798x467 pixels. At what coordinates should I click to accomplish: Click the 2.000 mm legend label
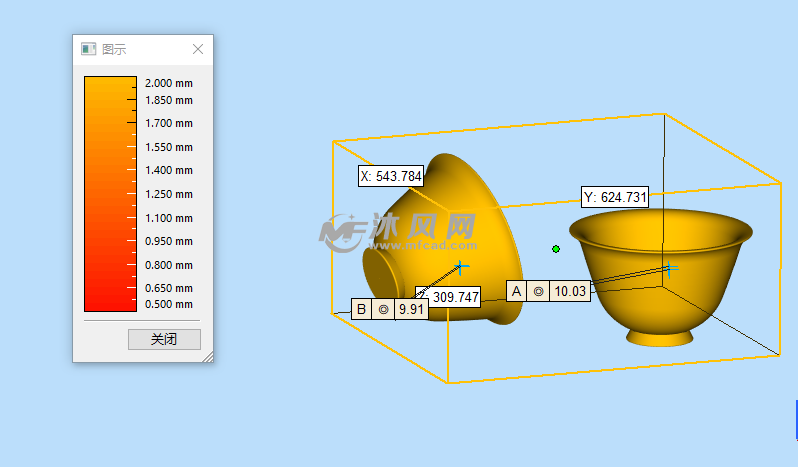pyautogui.click(x=169, y=83)
